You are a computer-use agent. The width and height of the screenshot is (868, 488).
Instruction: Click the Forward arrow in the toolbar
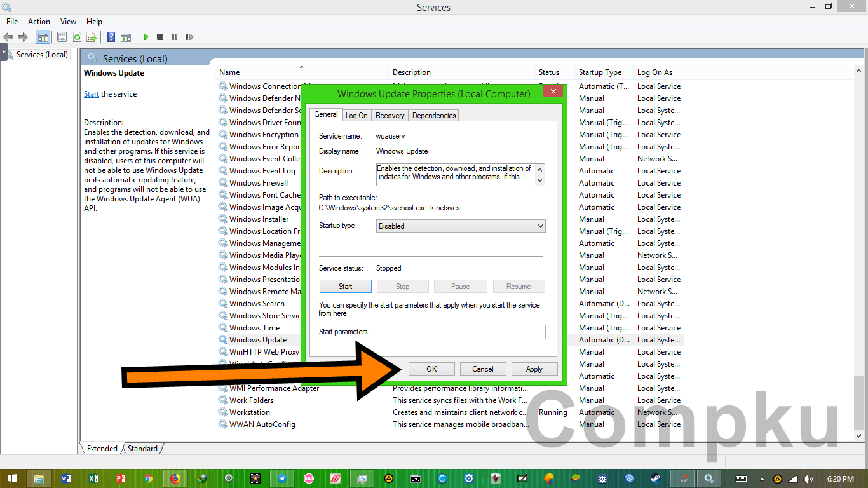pos(23,37)
